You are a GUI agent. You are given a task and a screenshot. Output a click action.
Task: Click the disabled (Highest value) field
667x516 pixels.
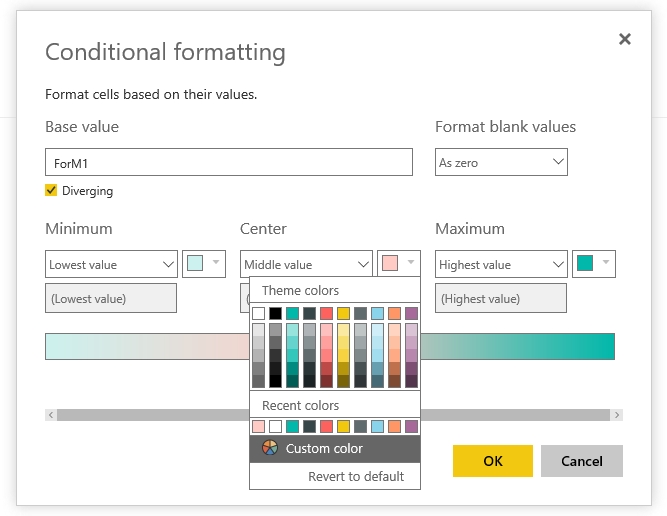[x=501, y=298]
